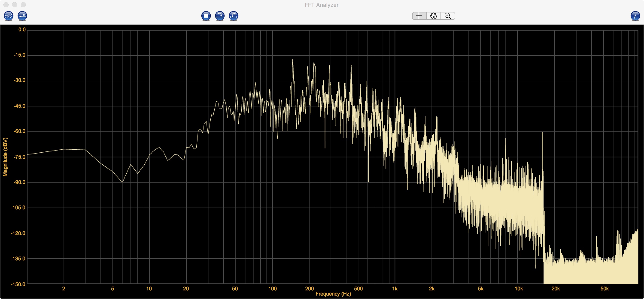Click the waveform signal source icon

click(9, 16)
